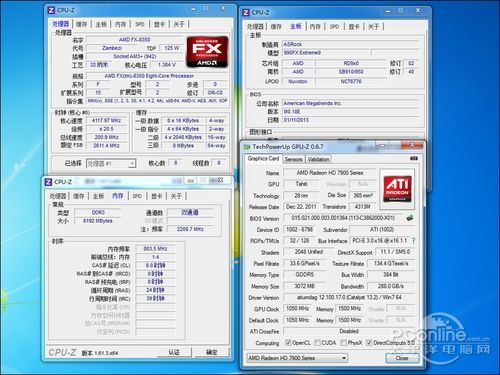The image size is (500, 375).
Task: Click the AMD FX-8350 name field
Action: pyautogui.click(x=135, y=40)
